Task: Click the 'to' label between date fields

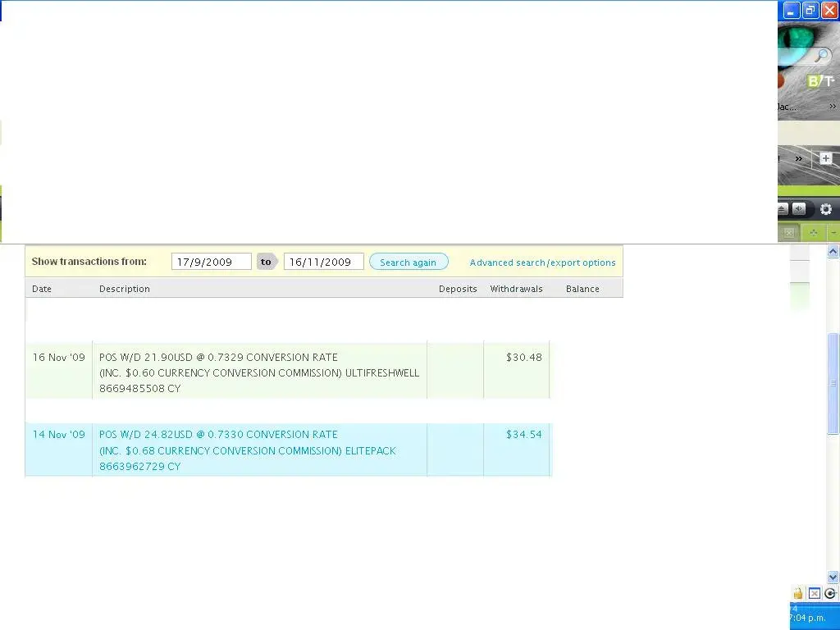Action: point(266,262)
